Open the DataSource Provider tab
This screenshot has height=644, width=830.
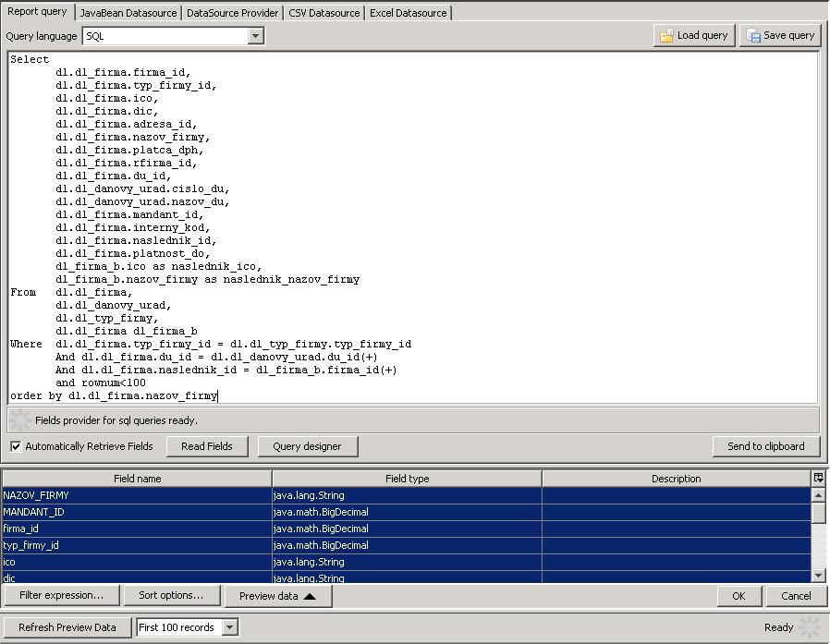point(232,13)
